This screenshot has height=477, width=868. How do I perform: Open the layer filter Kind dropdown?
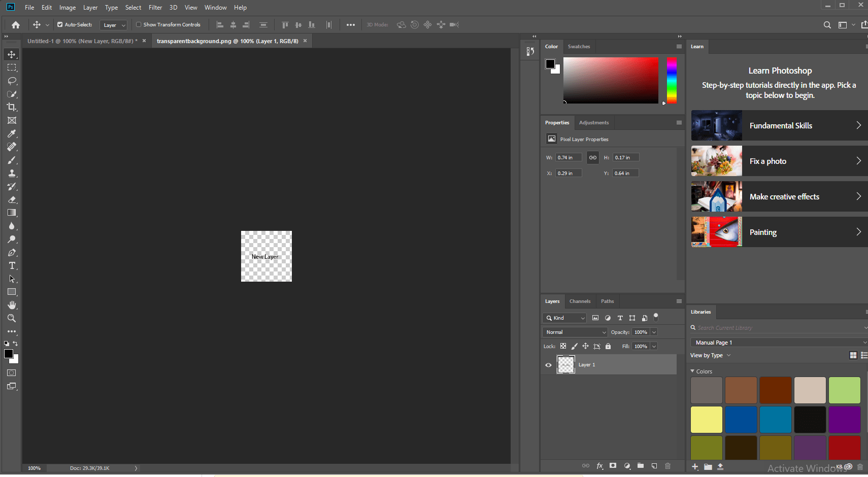pyautogui.click(x=565, y=318)
